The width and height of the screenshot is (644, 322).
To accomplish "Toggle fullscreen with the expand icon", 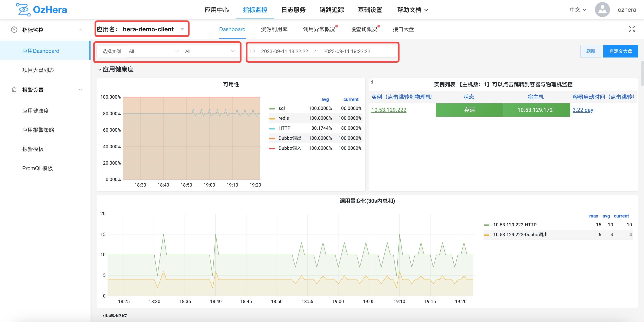I will pyautogui.click(x=632, y=29).
